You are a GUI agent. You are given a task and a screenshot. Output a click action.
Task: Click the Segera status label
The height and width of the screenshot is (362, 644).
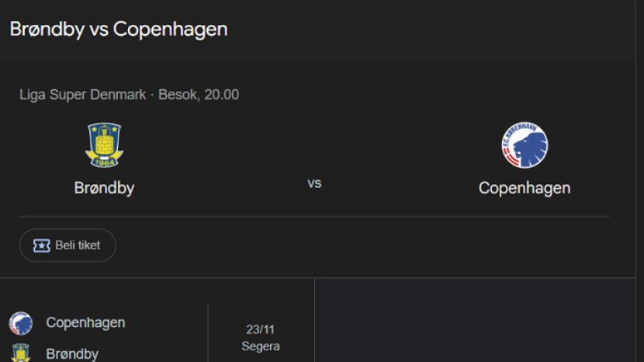pos(261,346)
